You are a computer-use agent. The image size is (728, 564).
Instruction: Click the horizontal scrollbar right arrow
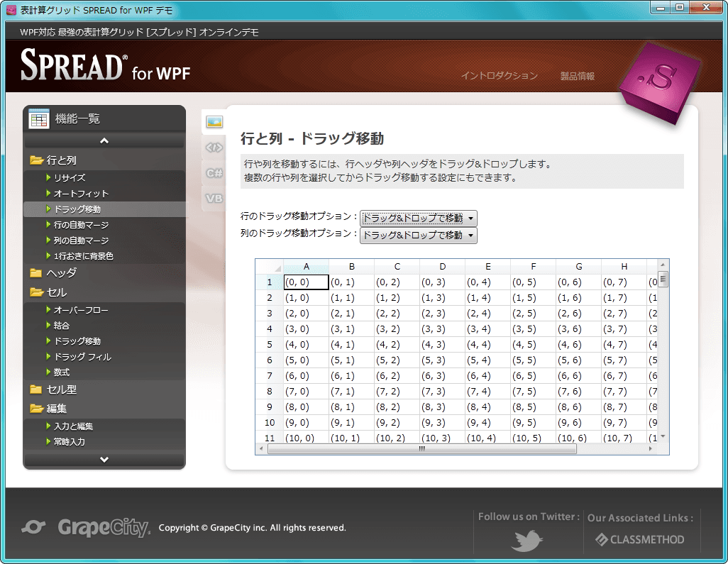coord(651,449)
